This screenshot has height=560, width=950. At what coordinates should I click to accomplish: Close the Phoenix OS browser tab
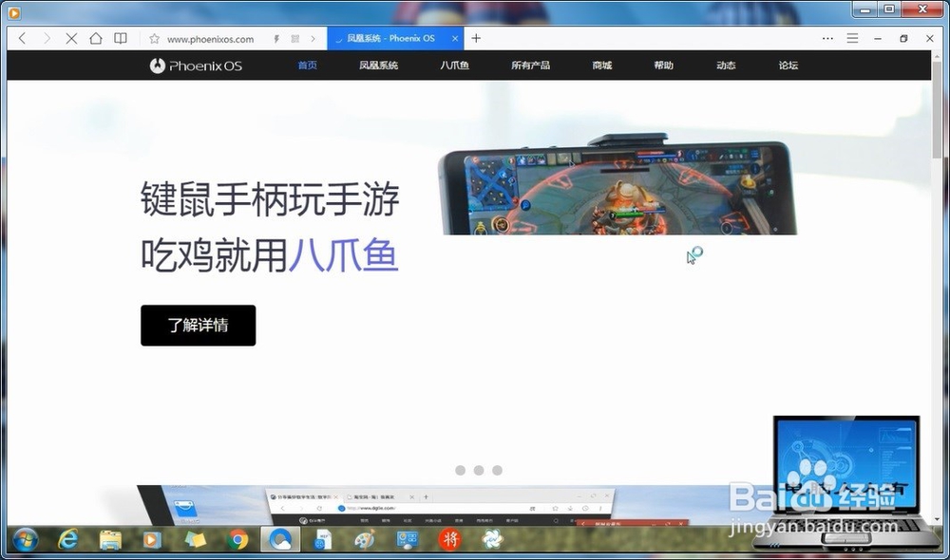(455, 38)
